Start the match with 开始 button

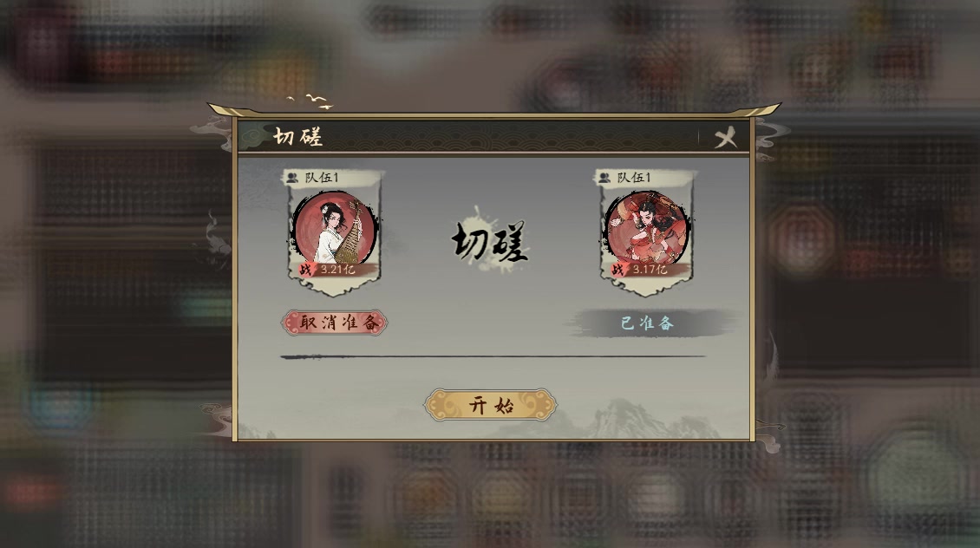point(491,406)
